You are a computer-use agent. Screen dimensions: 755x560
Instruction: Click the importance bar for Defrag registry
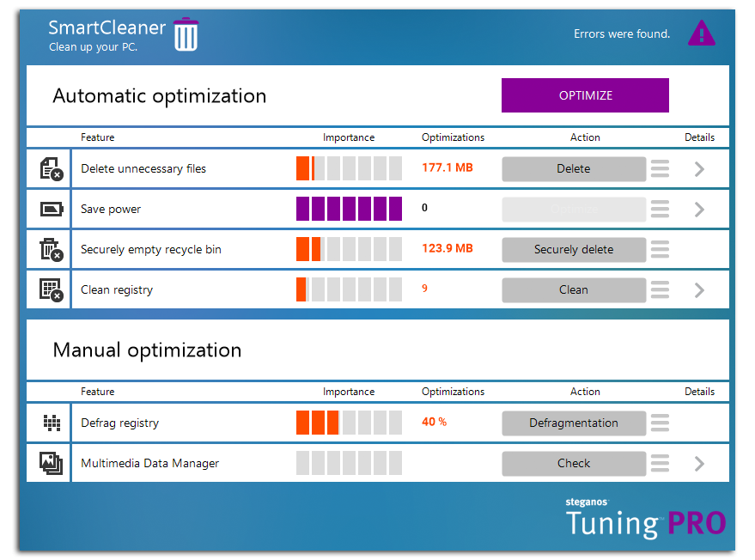349,423
